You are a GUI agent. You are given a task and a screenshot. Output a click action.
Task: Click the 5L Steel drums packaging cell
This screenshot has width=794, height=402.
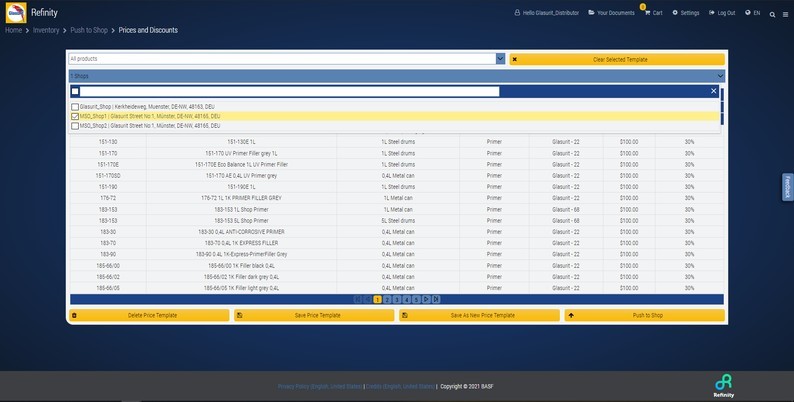398,221
